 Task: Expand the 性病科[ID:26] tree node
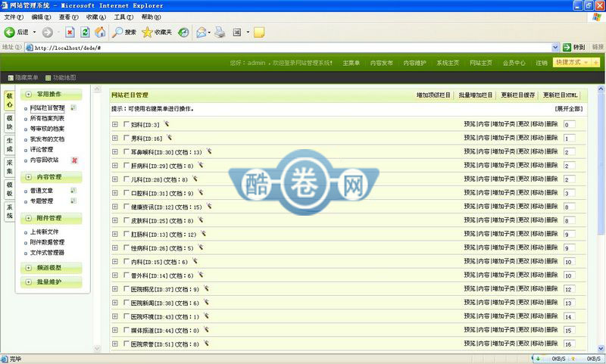point(115,247)
